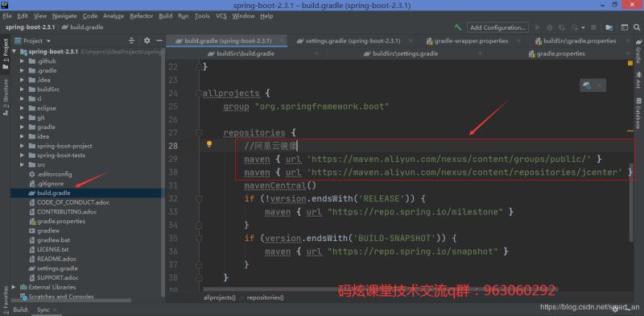
Task: Click the Load Gradle Changes floating icon
Action: 587,85
